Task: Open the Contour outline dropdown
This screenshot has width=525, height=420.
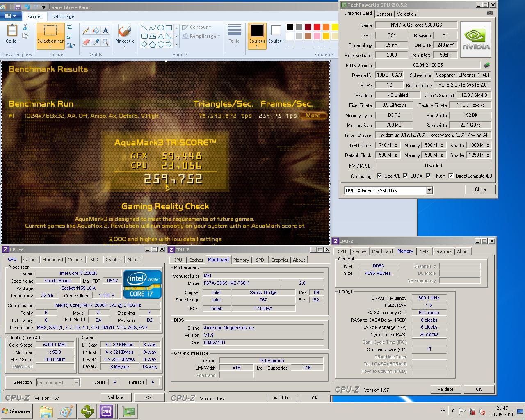Action: 197,27
